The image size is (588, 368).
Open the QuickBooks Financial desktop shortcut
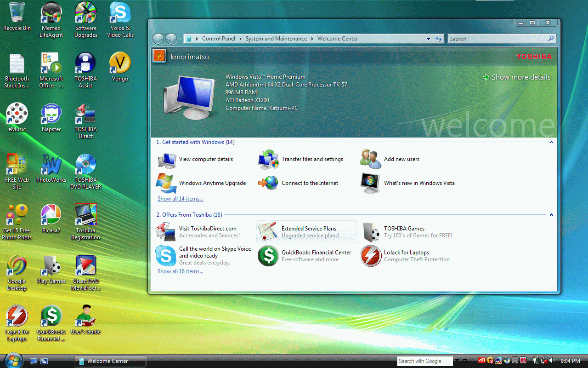51,323
